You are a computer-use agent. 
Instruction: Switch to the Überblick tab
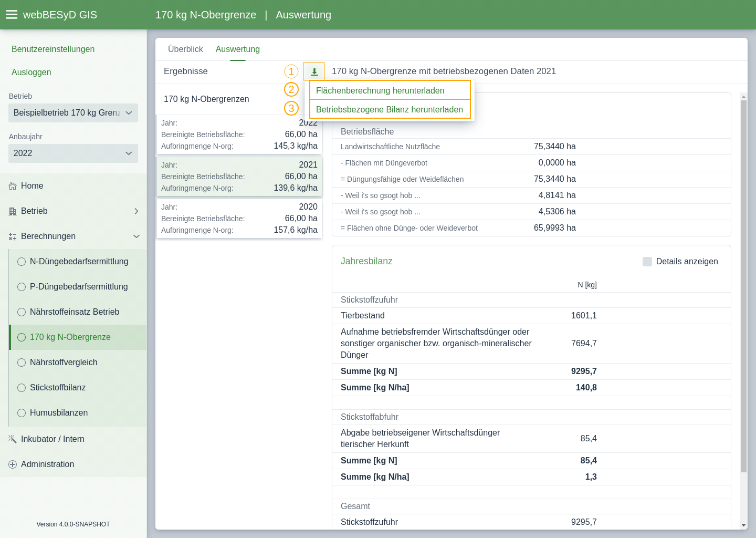pyautogui.click(x=185, y=49)
